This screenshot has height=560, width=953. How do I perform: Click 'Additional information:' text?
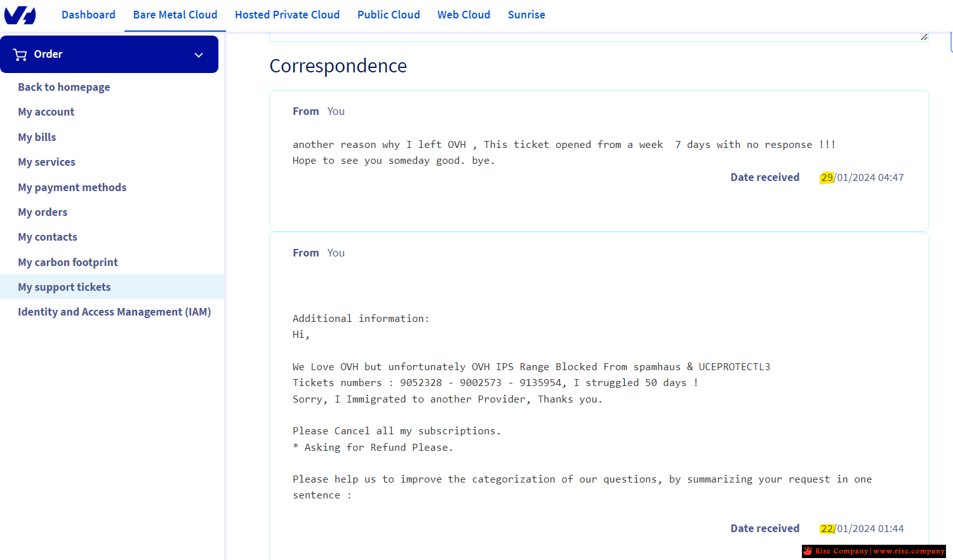click(361, 319)
